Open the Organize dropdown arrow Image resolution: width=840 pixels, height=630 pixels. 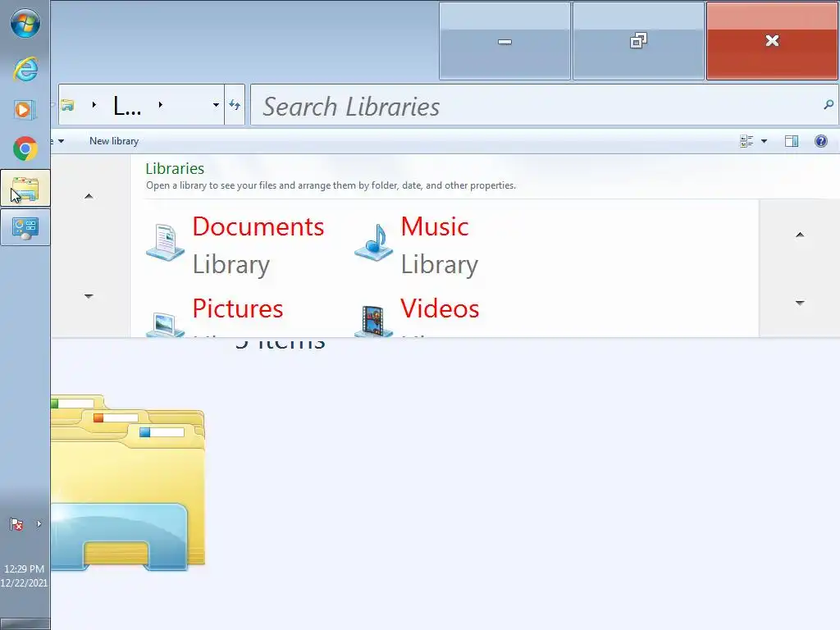coord(61,141)
